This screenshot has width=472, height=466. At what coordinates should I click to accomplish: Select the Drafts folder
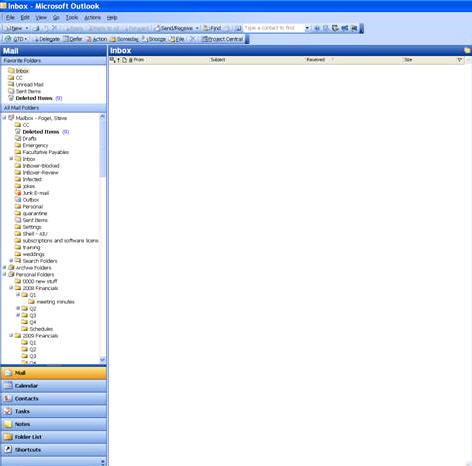pyautogui.click(x=29, y=138)
